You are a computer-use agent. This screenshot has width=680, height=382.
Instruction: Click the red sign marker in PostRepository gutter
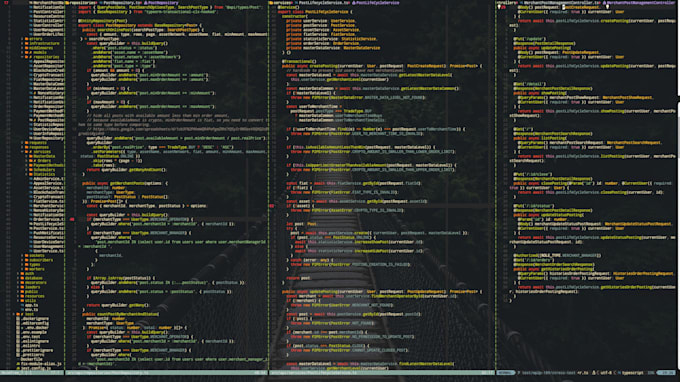(72, 219)
